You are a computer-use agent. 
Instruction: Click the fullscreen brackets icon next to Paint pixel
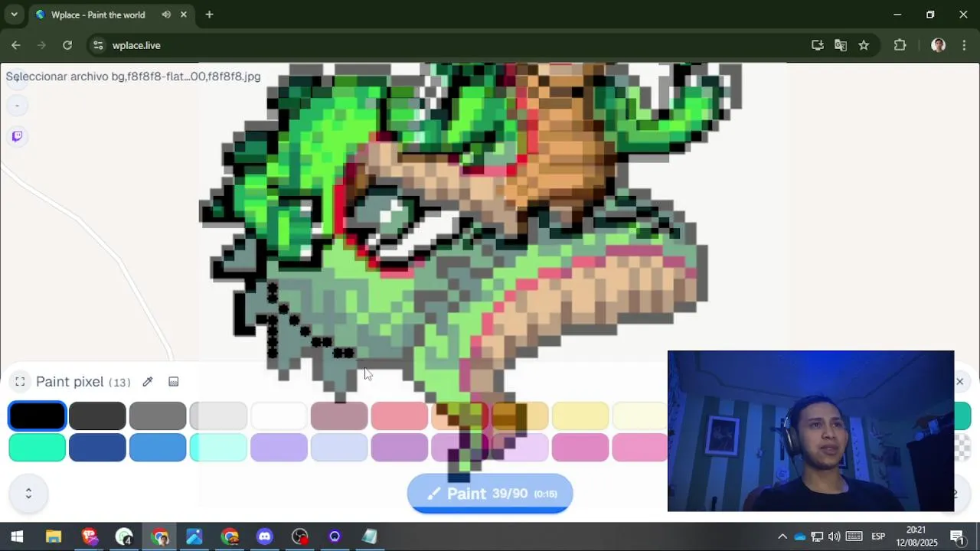point(21,382)
